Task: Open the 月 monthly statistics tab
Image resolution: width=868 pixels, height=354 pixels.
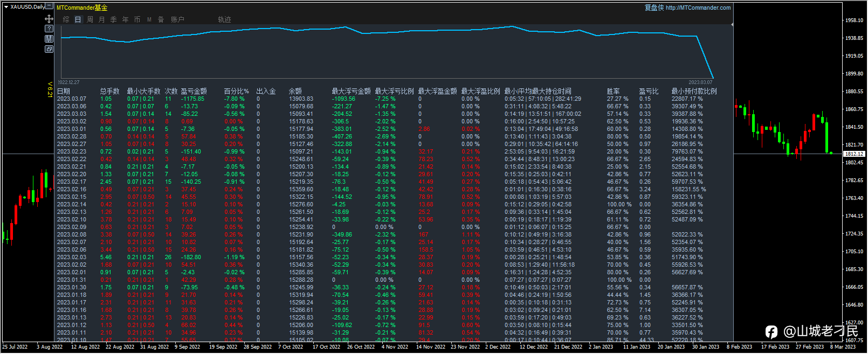Action: pyautogui.click(x=102, y=19)
